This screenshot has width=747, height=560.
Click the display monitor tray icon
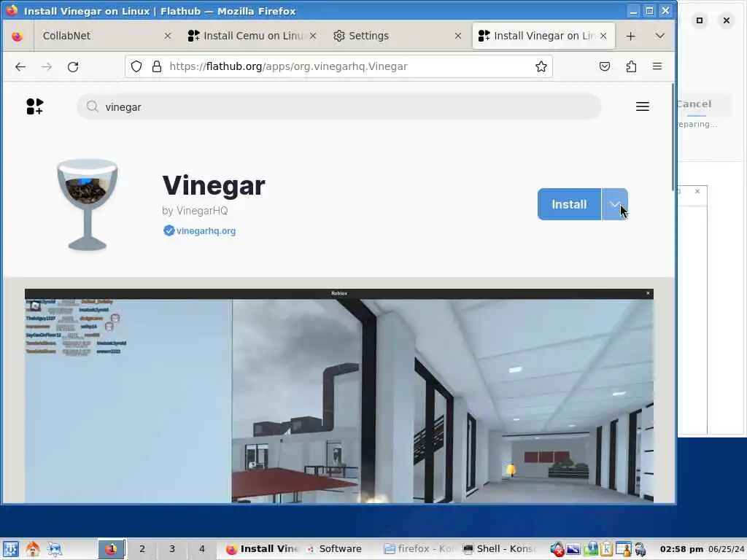coord(573,550)
